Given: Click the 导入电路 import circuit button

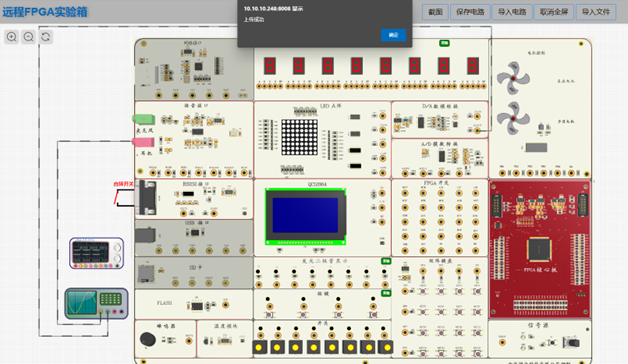Looking at the screenshot, I should tap(512, 12).
